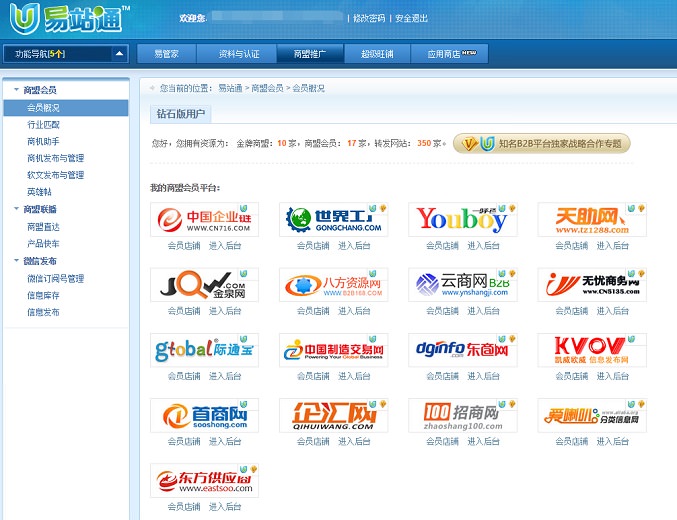Open 信息发布 in the sidebar
The height and width of the screenshot is (520, 677).
(43, 312)
